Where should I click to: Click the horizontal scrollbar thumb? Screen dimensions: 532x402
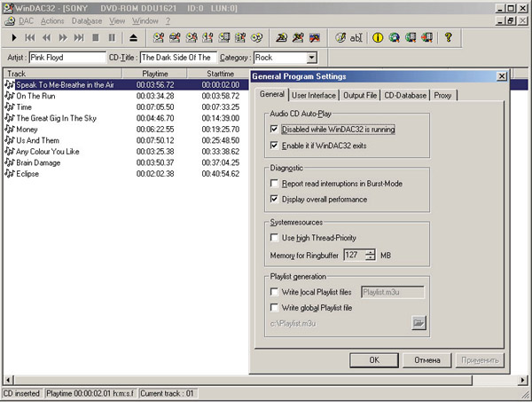[x=243, y=380]
